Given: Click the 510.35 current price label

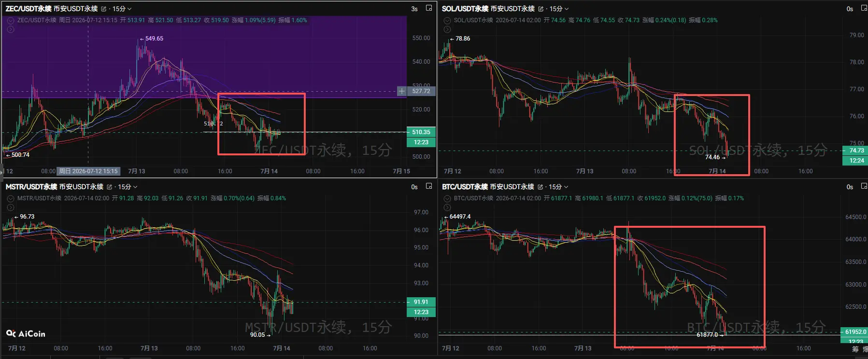Looking at the screenshot, I should tap(422, 132).
